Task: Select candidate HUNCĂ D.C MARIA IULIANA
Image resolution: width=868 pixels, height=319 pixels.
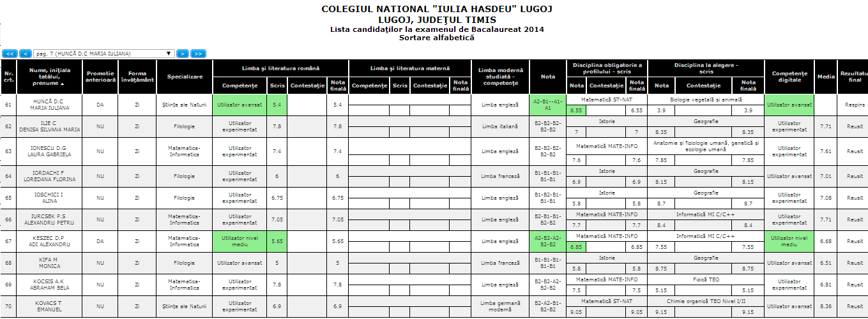Action: 49,104
